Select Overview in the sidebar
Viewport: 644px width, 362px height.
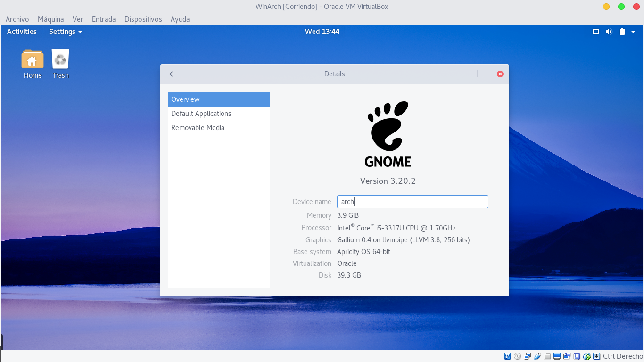click(219, 99)
